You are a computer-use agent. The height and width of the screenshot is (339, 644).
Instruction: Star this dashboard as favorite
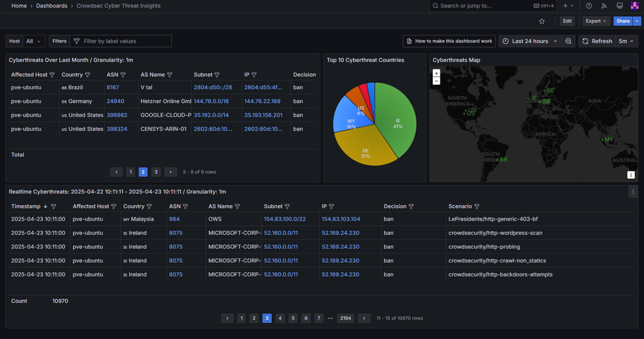[x=542, y=21]
